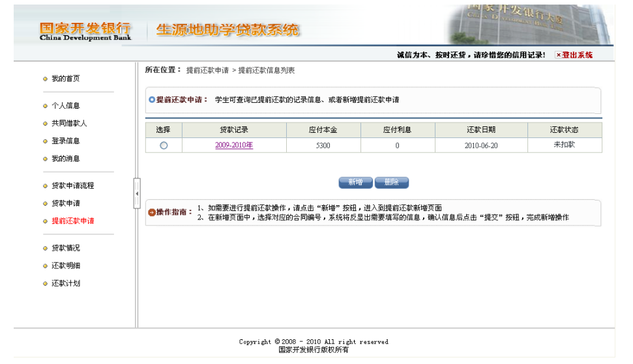This screenshot has width=633, height=364.
Task: Go to 个人信息 page
Action: pos(65,105)
